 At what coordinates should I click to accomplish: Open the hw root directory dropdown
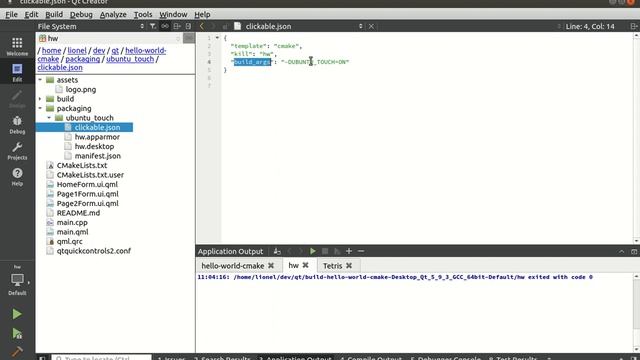coord(109,38)
